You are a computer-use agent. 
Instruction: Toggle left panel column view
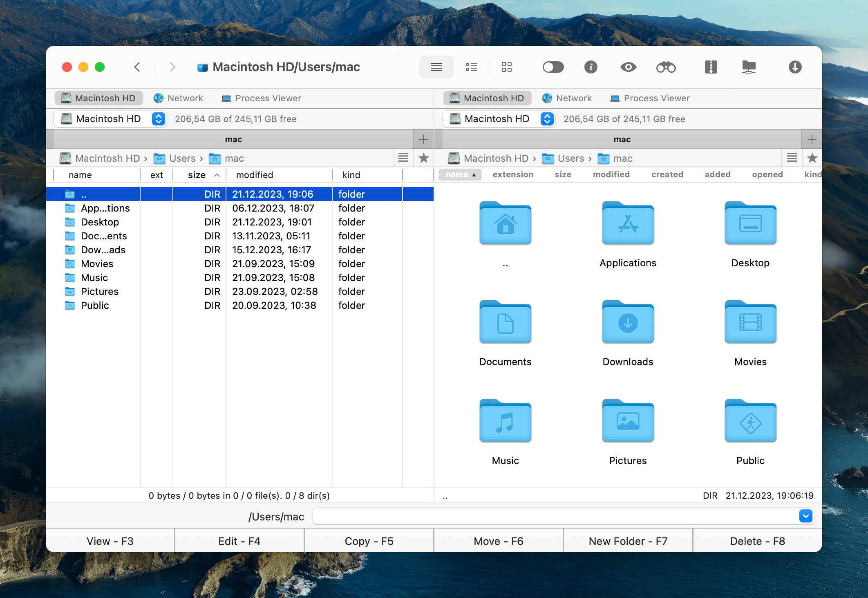coord(403,158)
